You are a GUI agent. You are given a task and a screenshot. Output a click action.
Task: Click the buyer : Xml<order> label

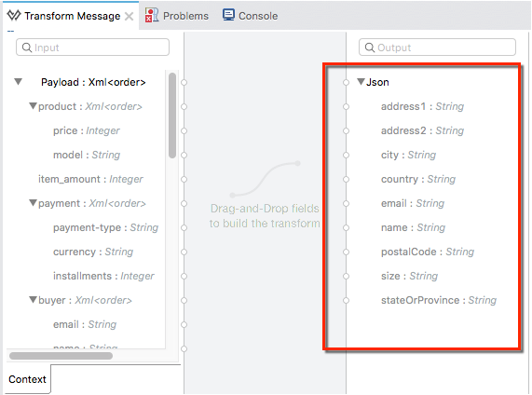tap(85, 300)
